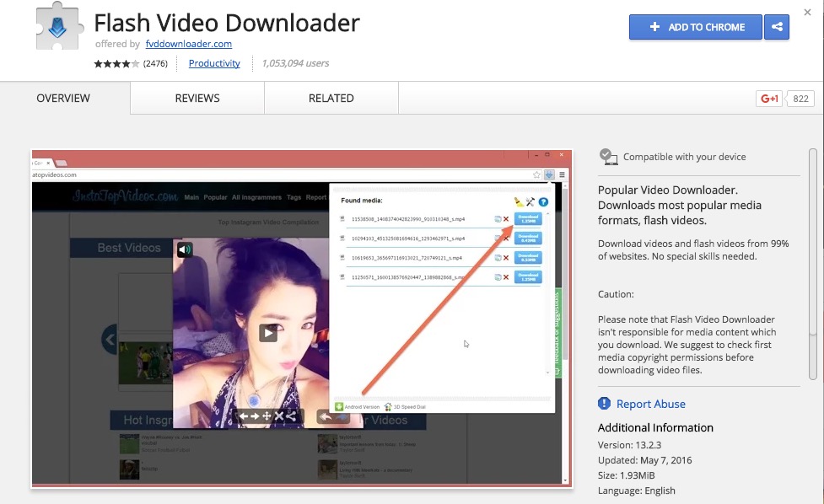The height and width of the screenshot is (504, 824).
Task: Open the Productivity category link
Action: click(214, 63)
